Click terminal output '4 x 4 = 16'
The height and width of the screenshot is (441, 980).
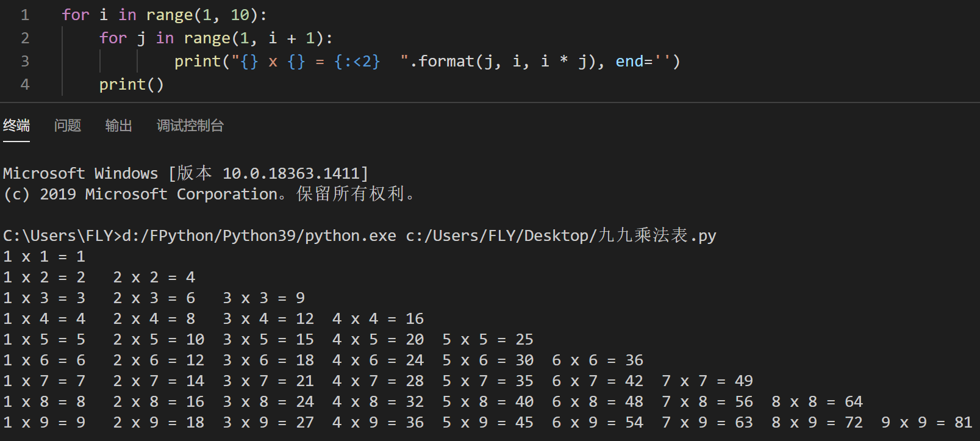[x=378, y=318]
